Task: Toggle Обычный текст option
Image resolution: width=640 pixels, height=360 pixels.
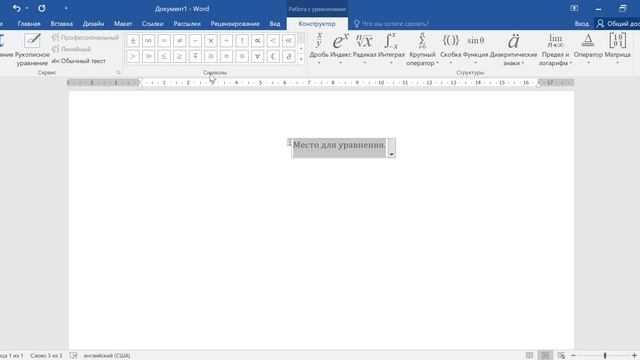Action: click(79, 61)
